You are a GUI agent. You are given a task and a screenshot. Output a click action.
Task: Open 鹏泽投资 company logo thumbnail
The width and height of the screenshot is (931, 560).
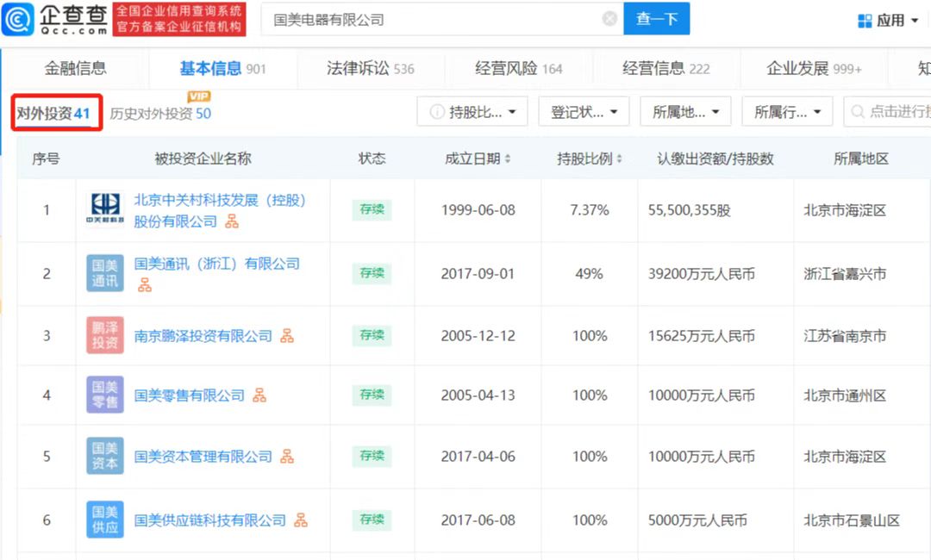coord(105,335)
